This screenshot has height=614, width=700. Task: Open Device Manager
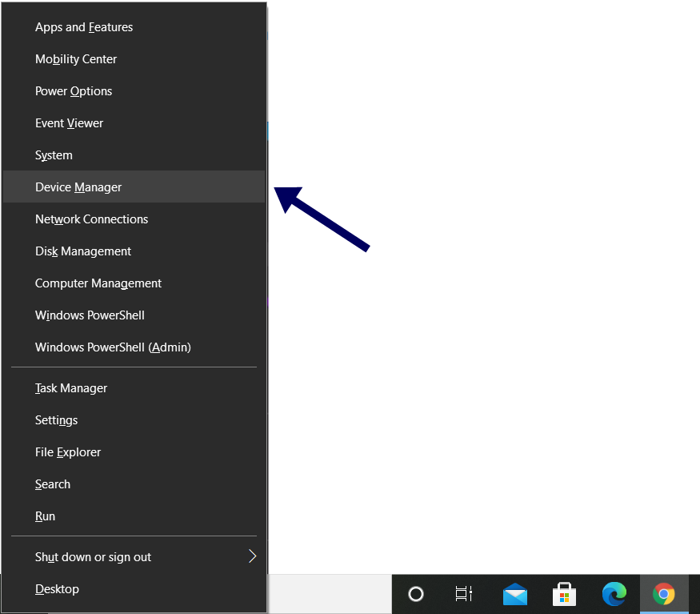click(78, 187)
